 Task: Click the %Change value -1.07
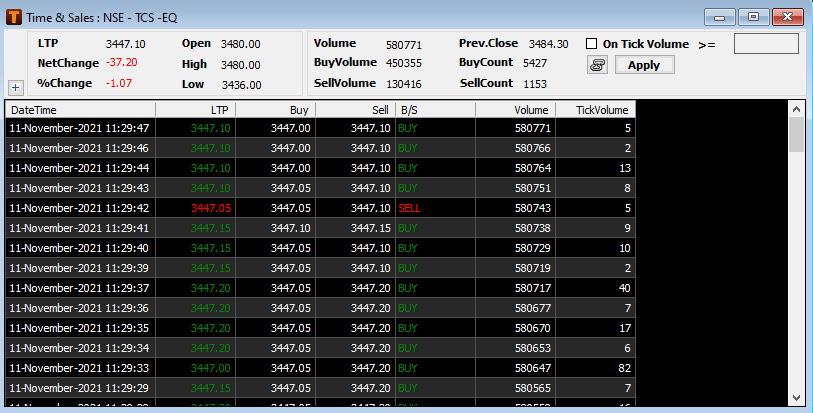pos(119,83)
